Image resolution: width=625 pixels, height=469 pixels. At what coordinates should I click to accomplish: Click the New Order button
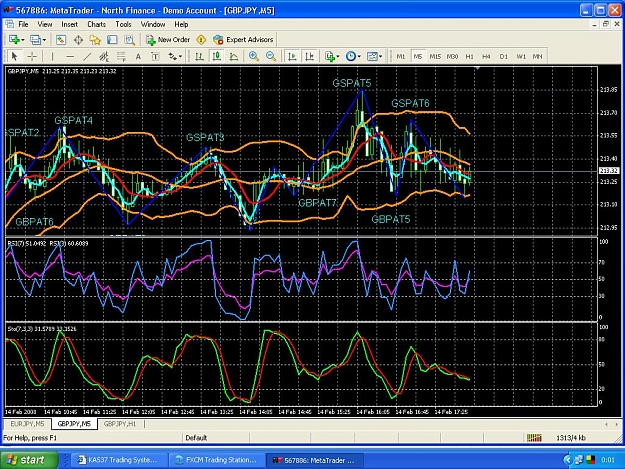coord(168,40)
